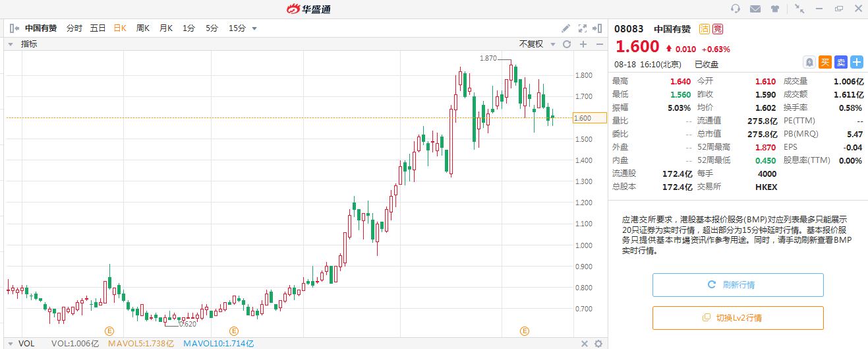Click the price alert bell icon
The height and width of the screenshot is (349, 868).
pyautogui.click(x=809, y=62)
